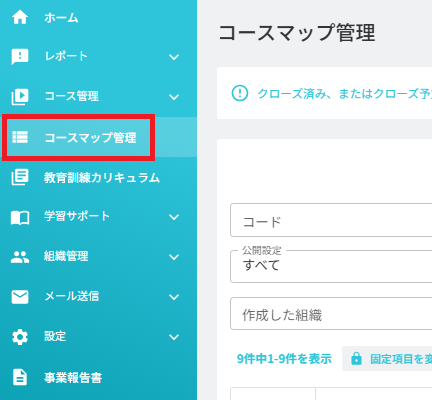Expand the レポート menu chevron
The image size is (432, 400).
[x=174, y=57]
